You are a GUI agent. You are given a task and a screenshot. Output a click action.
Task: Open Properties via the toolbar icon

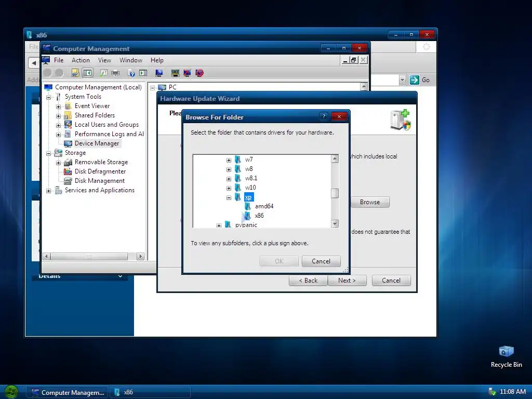click(x=103, y=73)
